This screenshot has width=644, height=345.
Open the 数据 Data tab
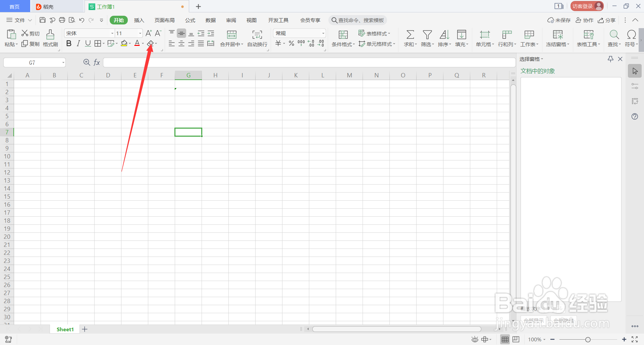pyautogui.click(x=211, y=20)
